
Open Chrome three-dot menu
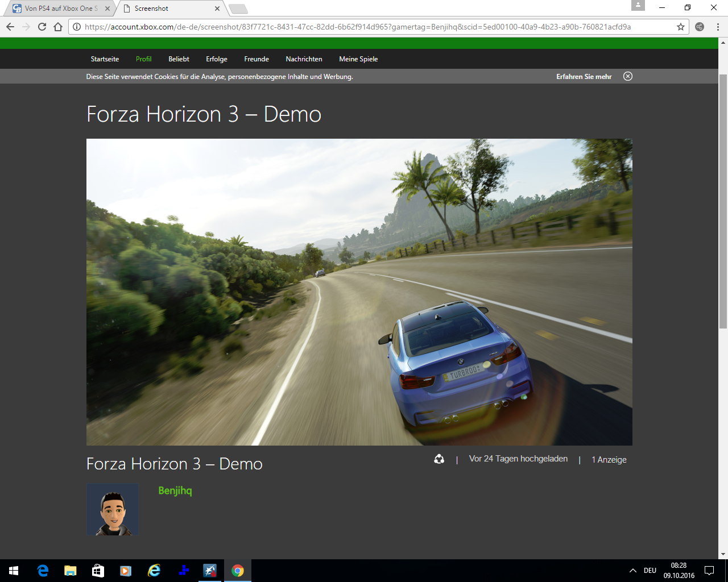coord(718,27)
